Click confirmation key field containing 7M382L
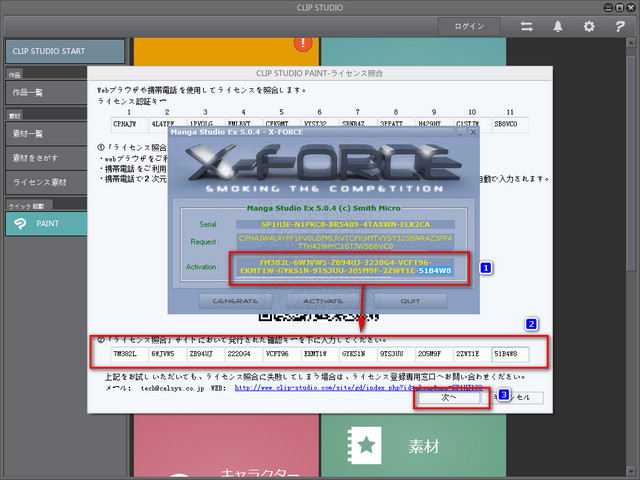The image size is (640, 480). click(x=129, y=354)
